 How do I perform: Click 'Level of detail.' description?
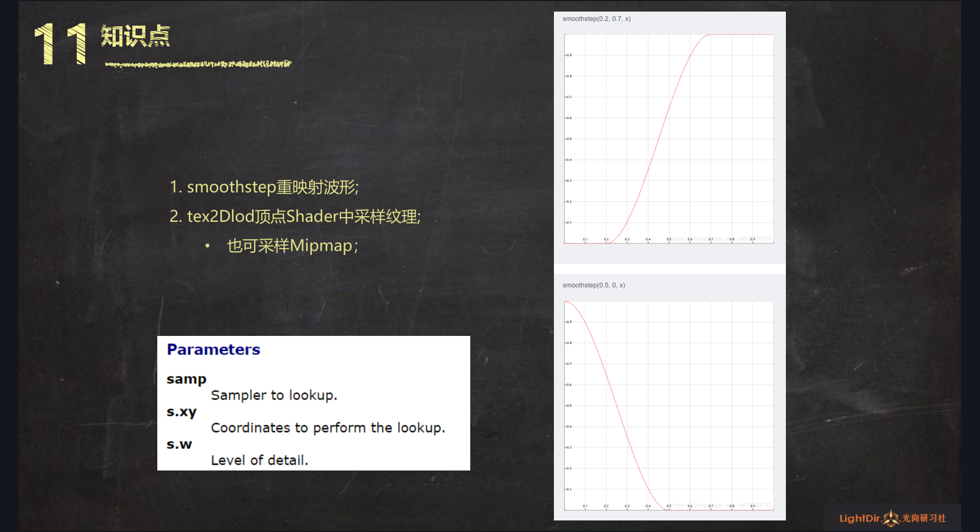pos(260,461)
